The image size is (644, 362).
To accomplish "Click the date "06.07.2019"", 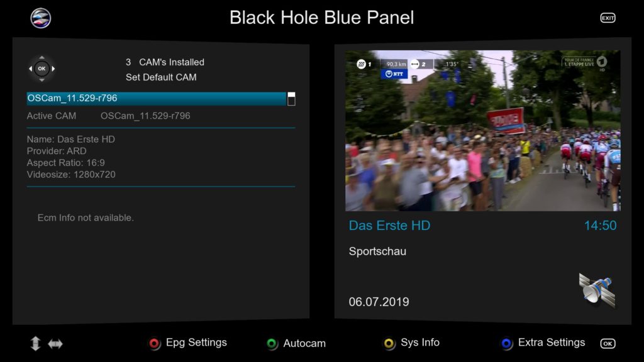I will [x=379, y=302].
